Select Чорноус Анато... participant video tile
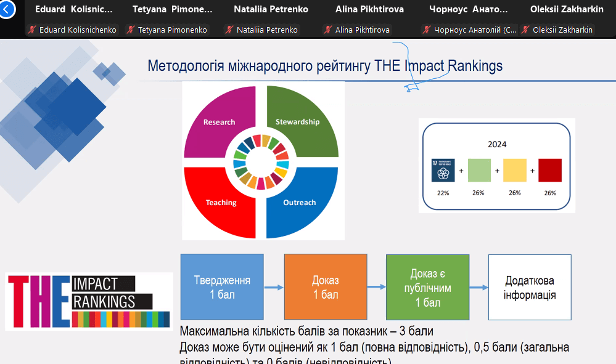 [468, 19]
